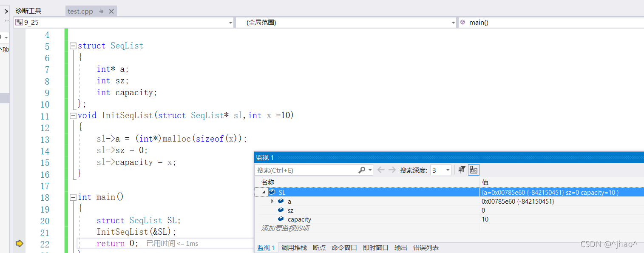Click the InitSeqList(&SL); call on line 21
Image resolution: width=644 pixels, height=253 pixels.
[x=136, y=232]
